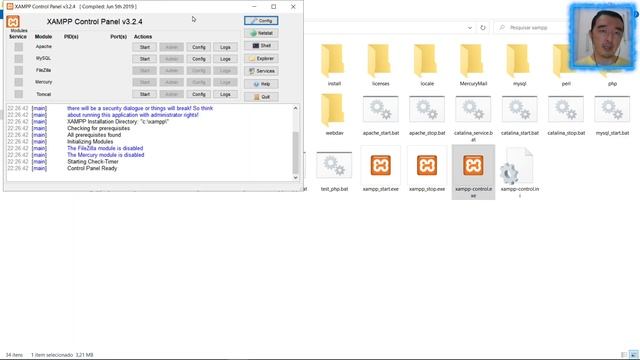Open XAMPP Help
The height and width of the screenshot is (360, 640).
pyautogui.click(x=261, y=84)
